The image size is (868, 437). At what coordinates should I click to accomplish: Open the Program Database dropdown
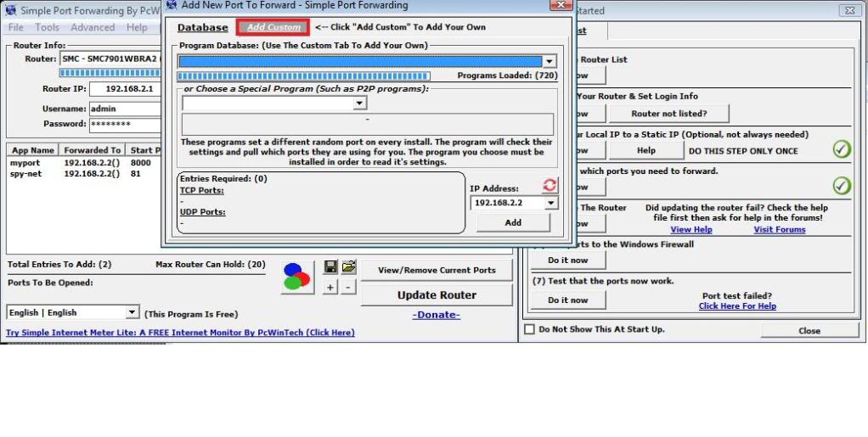(x=550, y=61)
